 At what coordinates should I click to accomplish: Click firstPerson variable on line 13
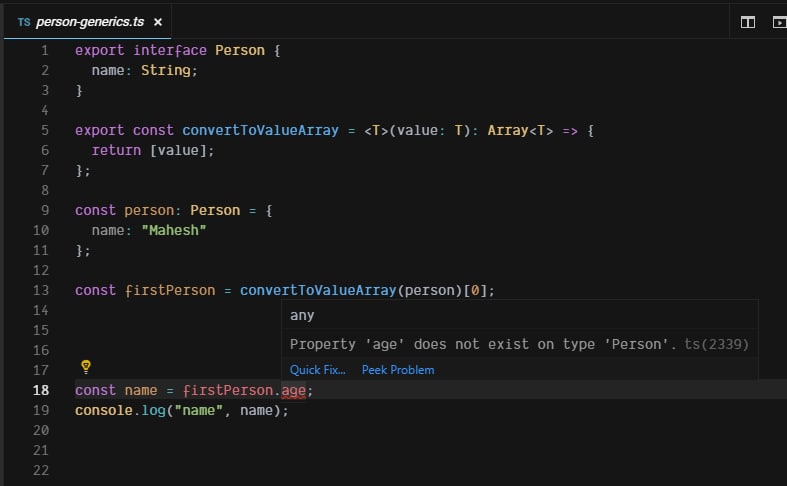click(170, 290)
